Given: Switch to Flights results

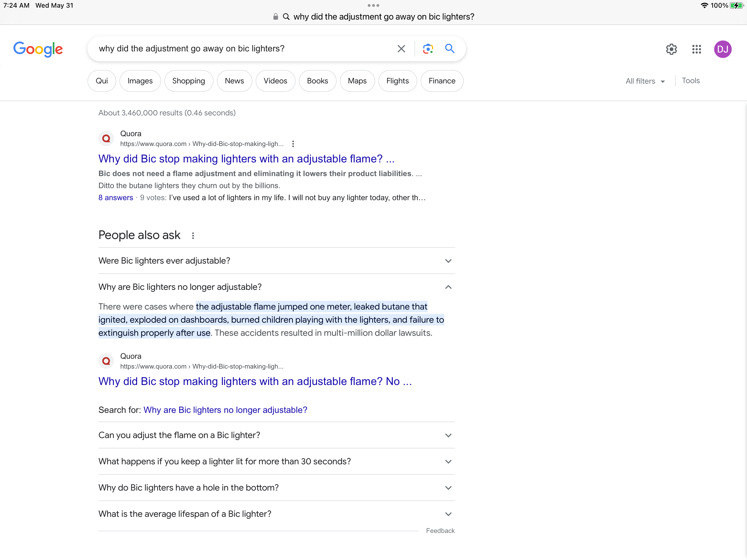Looking at the screenshot, I should pyautogui.click(x=398, y=81).
